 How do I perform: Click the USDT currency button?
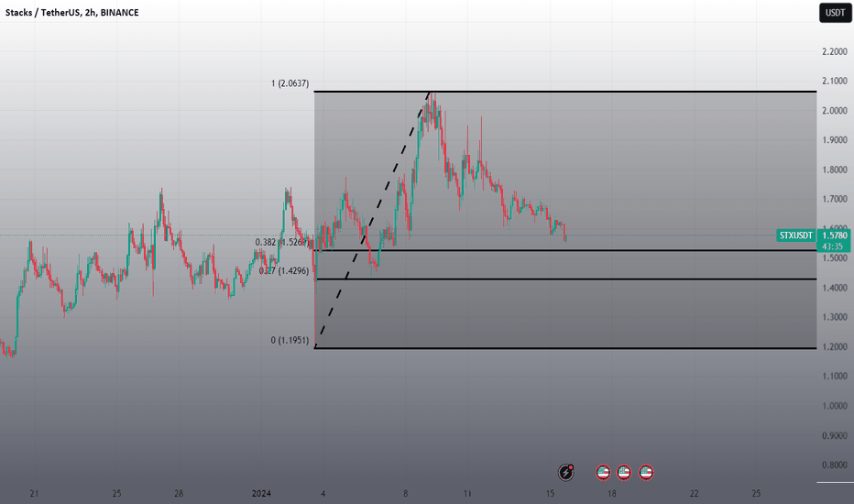click(835, 13)
